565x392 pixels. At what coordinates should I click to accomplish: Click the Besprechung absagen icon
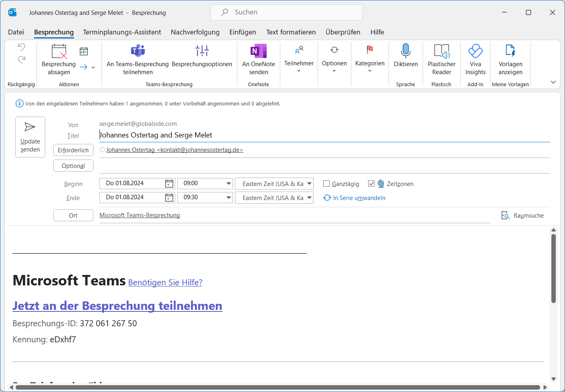coord(59,52)
